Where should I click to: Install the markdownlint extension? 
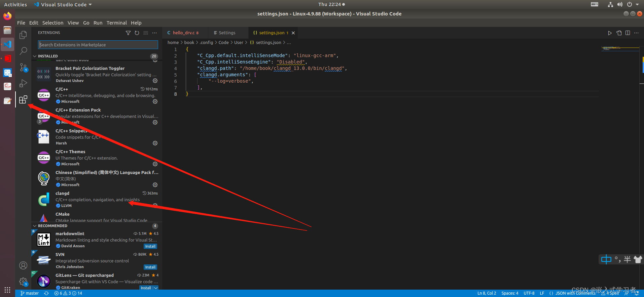pos(150,246)
